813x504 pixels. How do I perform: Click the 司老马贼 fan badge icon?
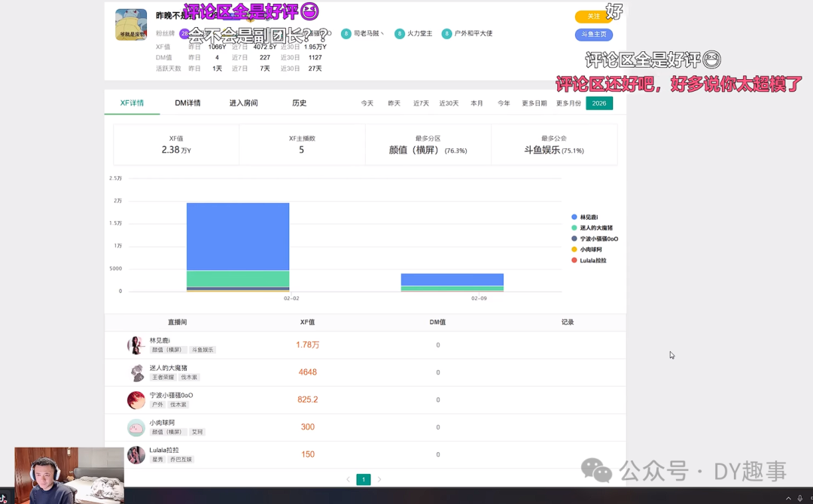(346, 34)
